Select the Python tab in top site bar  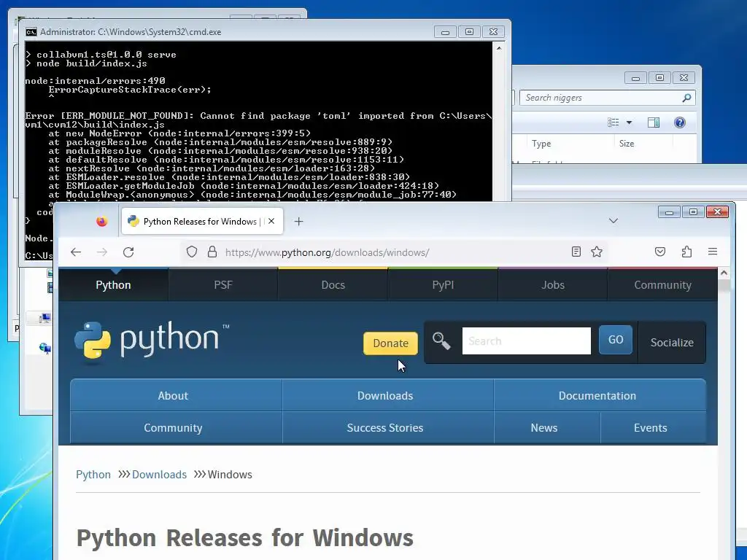point(113,285)
